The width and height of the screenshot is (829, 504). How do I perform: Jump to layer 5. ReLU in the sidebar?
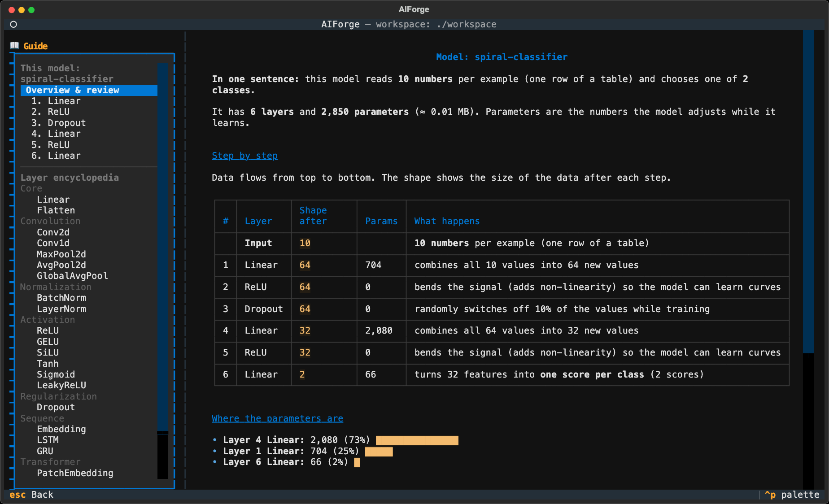pos(50,145)
